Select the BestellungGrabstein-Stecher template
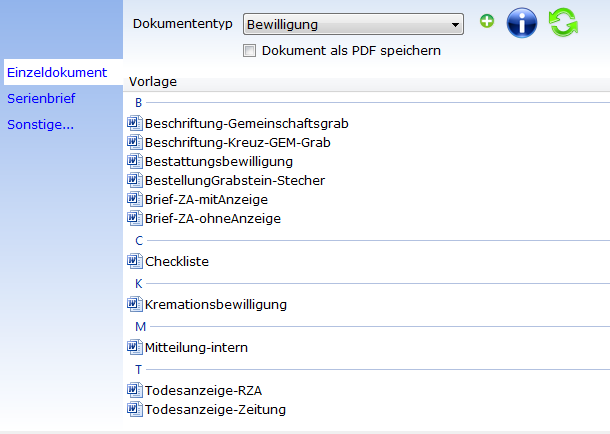 235,180
